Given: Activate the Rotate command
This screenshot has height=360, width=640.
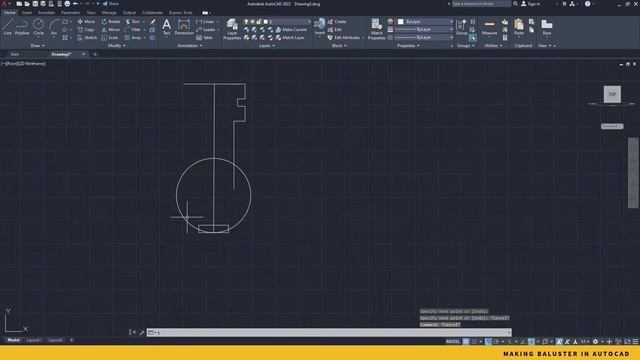Looking at the screenshot, I should (111, 22).
